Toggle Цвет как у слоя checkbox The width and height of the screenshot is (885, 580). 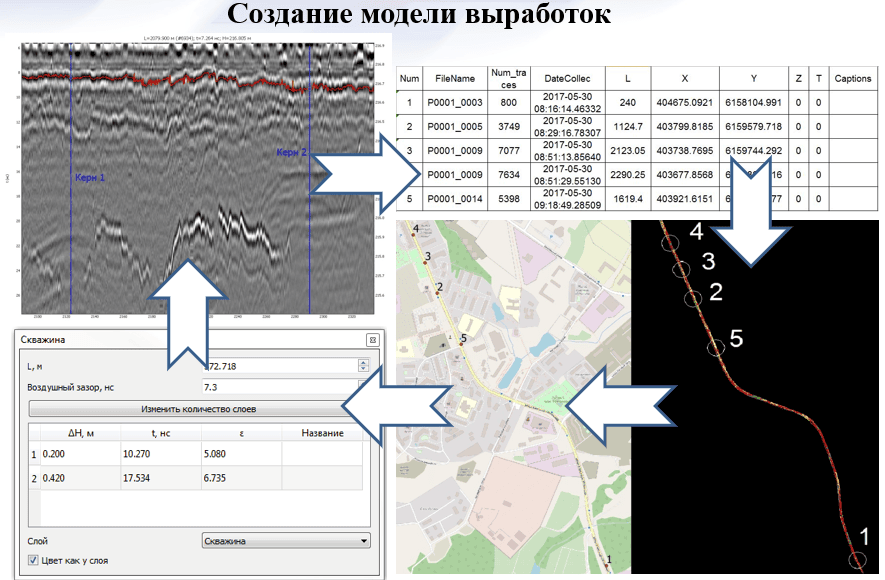(x=34, y=561)
